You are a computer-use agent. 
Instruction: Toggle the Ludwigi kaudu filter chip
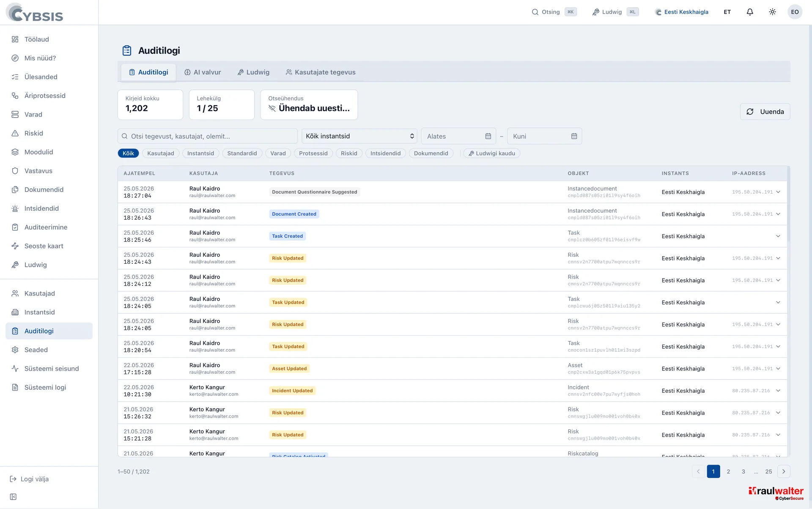click(492, 153)
